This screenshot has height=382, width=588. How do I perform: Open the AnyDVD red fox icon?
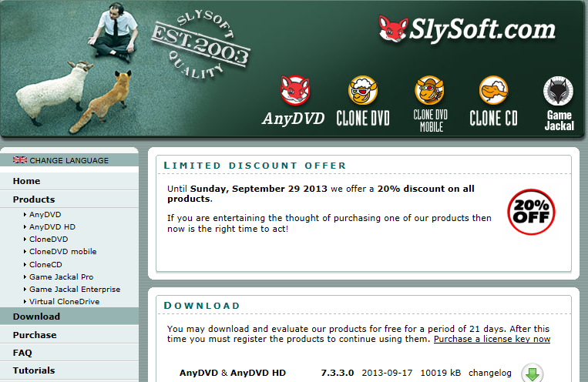tap(294, 90)
